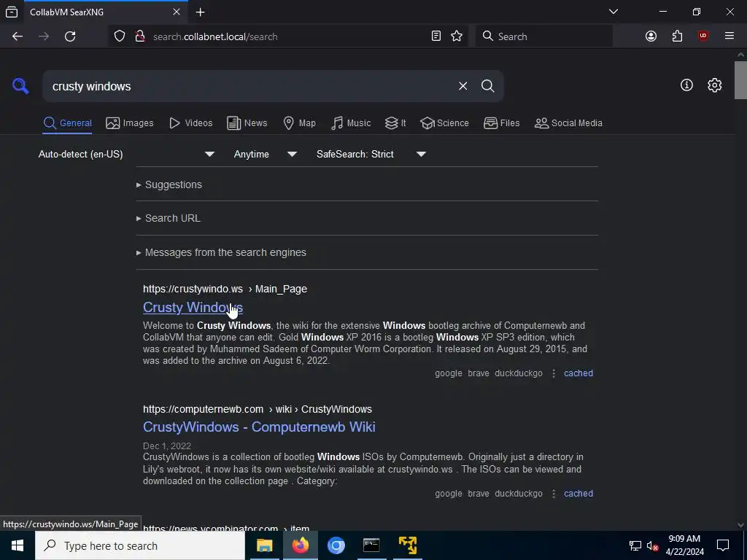Switch to the Map tab

[x=300, y=122]
